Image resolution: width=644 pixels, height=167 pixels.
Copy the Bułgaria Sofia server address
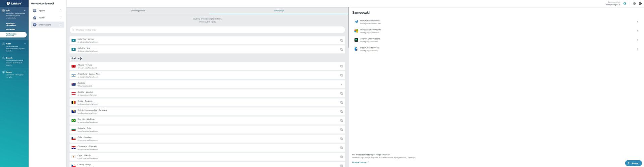tap(341, 129)
